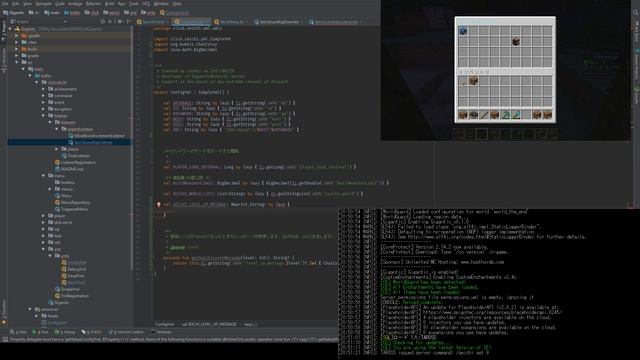Open the File menu
Viewport: 640px width, 360px height.
tap(5, 4)
